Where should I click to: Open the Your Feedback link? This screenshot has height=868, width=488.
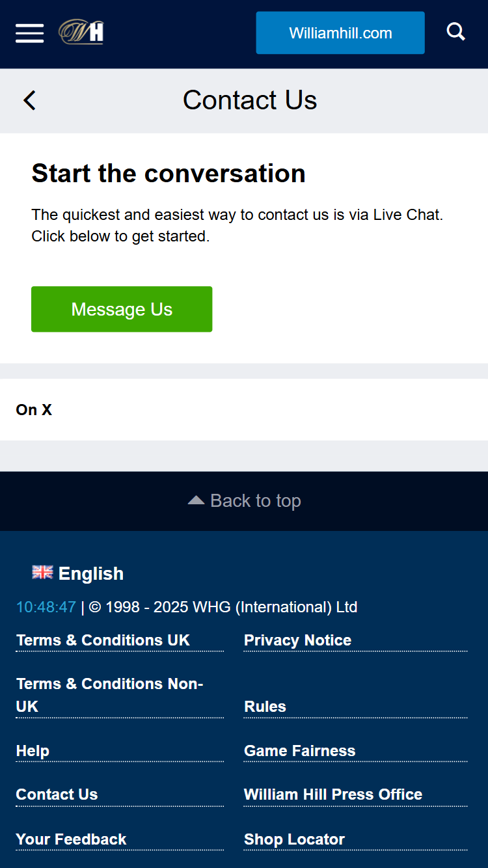pyautogui.click(x=71, y=839)
